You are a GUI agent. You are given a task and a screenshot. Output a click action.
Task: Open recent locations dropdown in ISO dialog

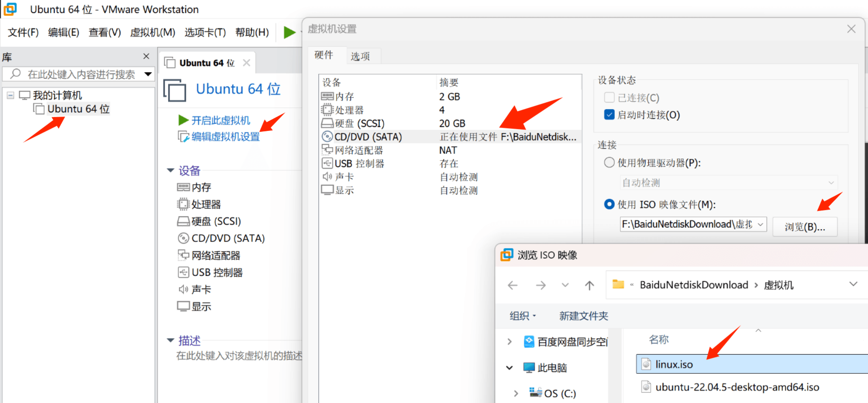[565, 285]
